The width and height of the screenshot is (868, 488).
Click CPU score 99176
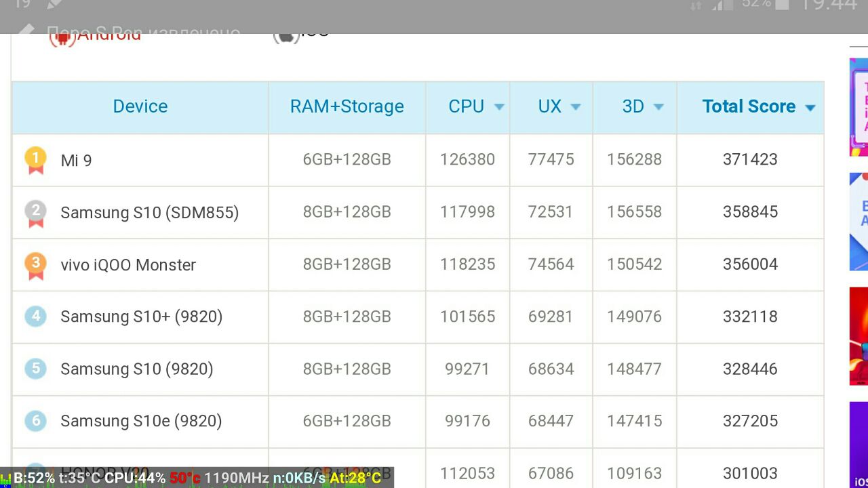(467, 421)
